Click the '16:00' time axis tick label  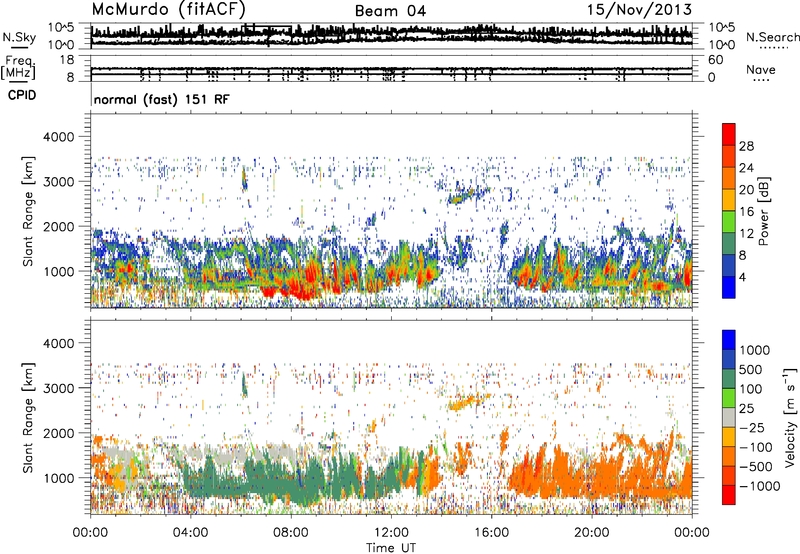click(x=491, y=533)
